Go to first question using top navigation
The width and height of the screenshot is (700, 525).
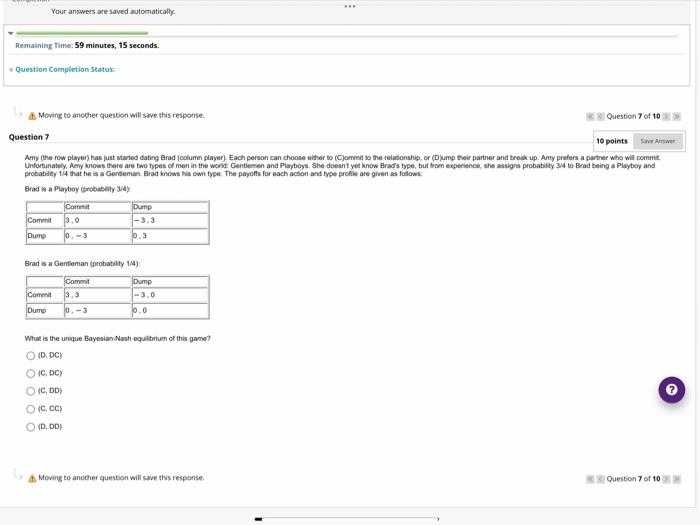coord(590,117)
